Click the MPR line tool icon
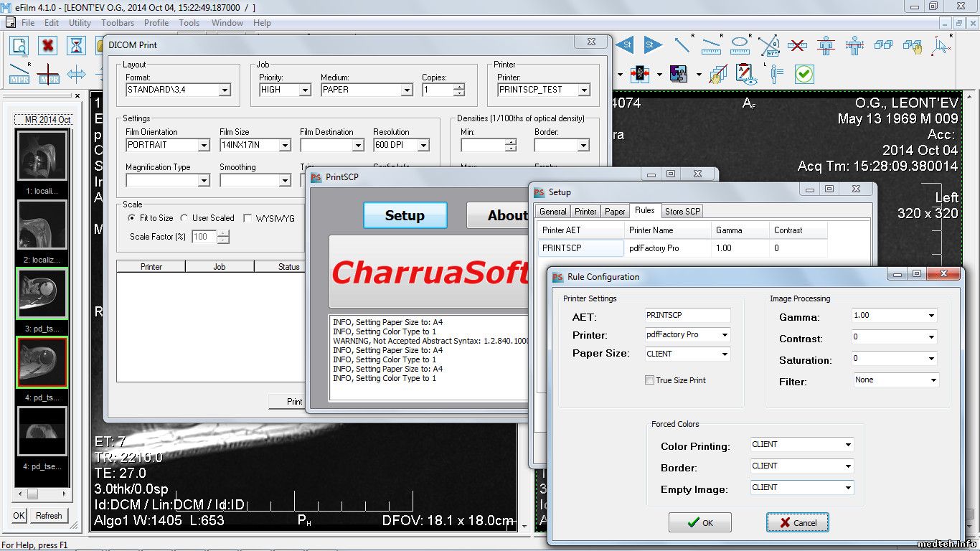The width and height of the screenshot is (980, 551). click(19, 74)
